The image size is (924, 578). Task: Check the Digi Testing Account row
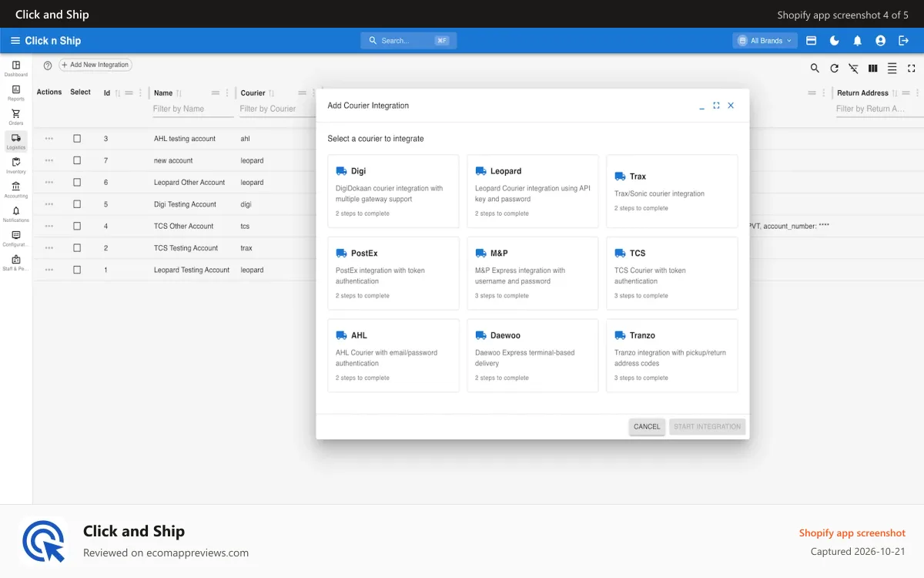[77, 204]
